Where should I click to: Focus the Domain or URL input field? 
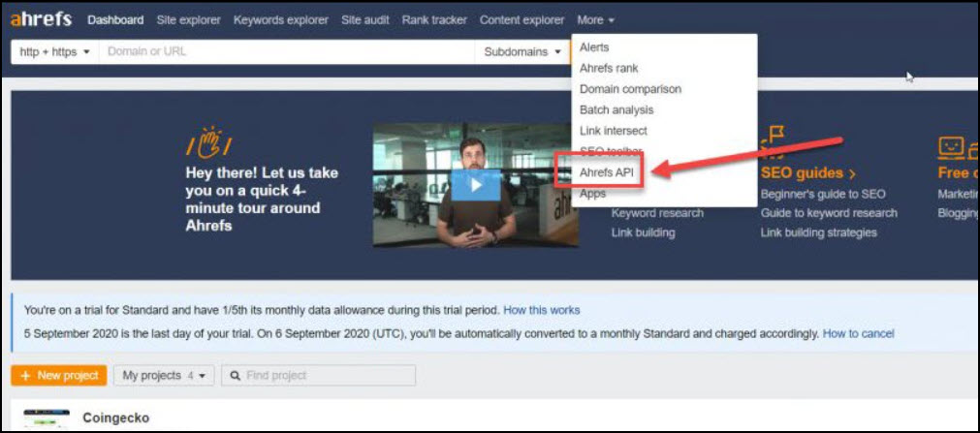pos(286,51)
